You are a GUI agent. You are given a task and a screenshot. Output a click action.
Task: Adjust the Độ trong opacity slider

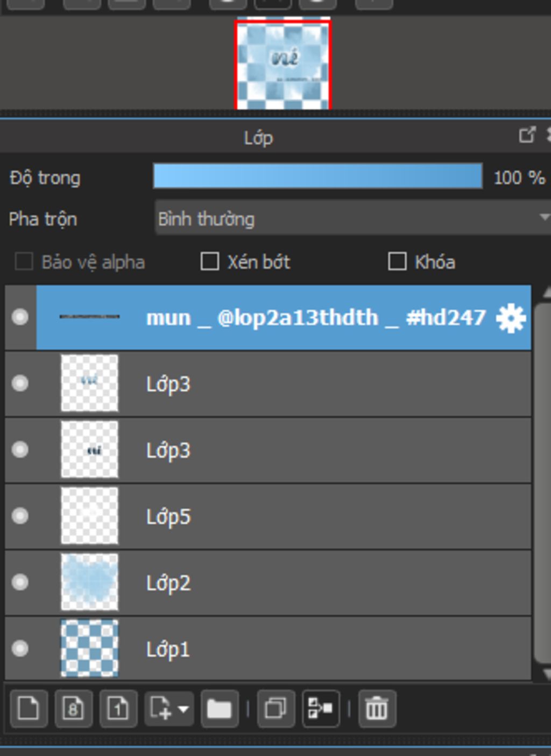317,176
